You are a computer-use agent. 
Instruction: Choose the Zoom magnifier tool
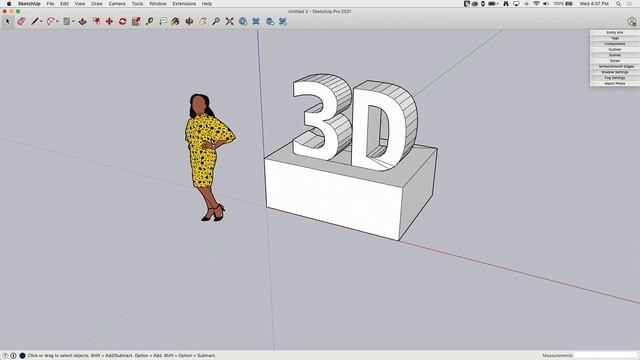click(216, 21)
